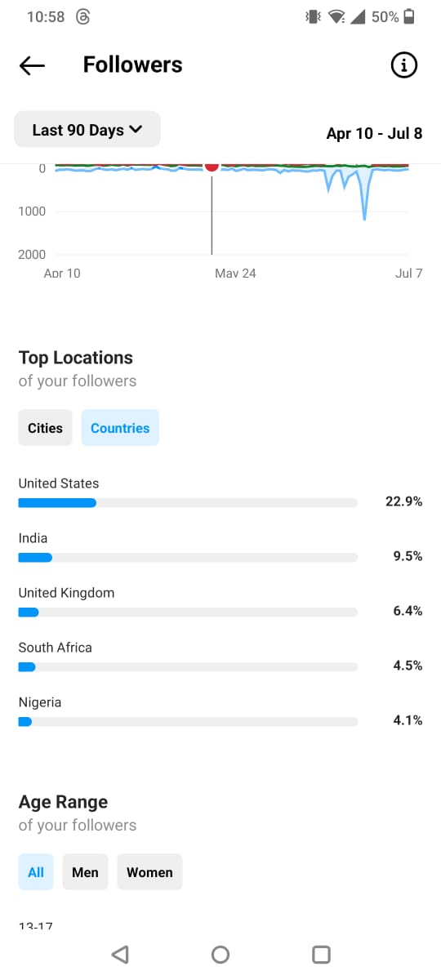This screenshot has width=441, height=980.
Task: Tap the Apr 10 - Jul 8 date range
Action: (374, 133)
